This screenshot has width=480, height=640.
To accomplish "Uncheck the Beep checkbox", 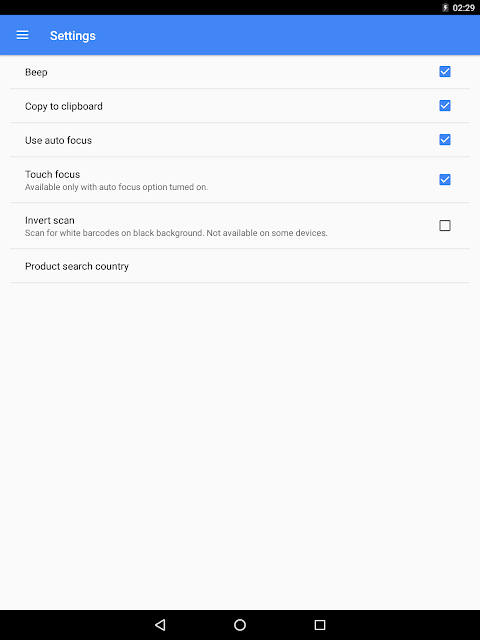I will point(445,72).
